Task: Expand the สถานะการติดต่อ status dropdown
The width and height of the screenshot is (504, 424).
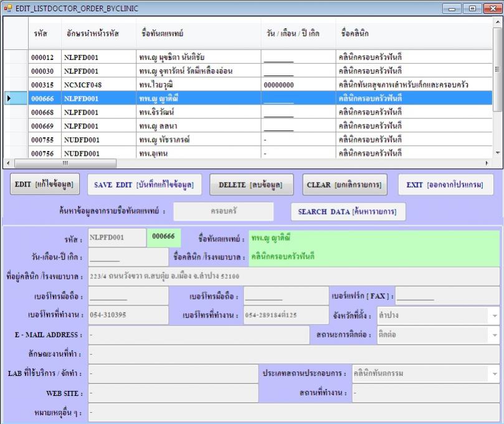Action: [495, 335]
